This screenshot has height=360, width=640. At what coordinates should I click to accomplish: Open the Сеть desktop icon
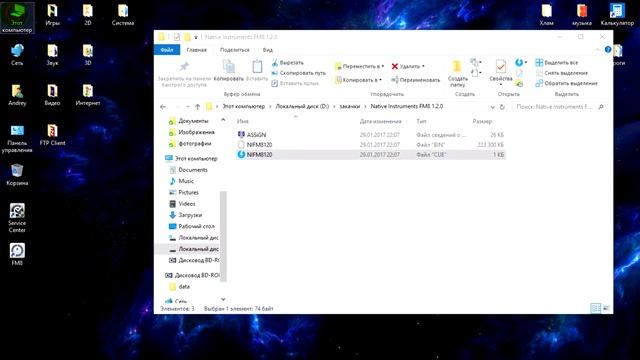tap(17, 55)
